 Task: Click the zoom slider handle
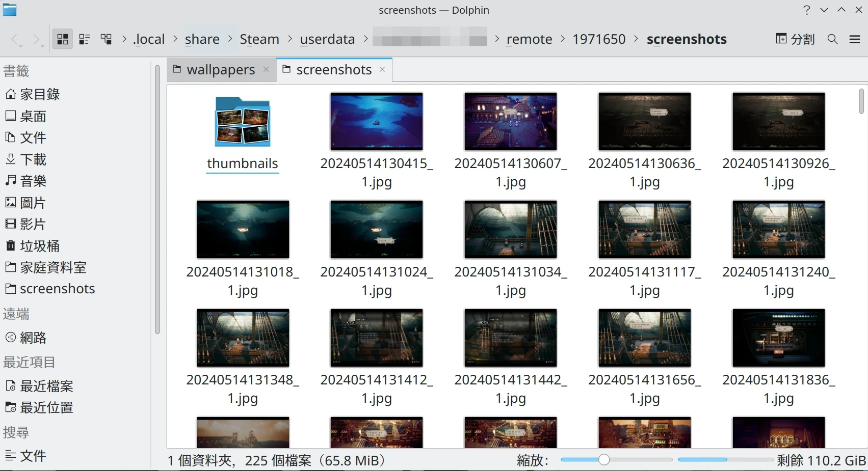[604, 460]
